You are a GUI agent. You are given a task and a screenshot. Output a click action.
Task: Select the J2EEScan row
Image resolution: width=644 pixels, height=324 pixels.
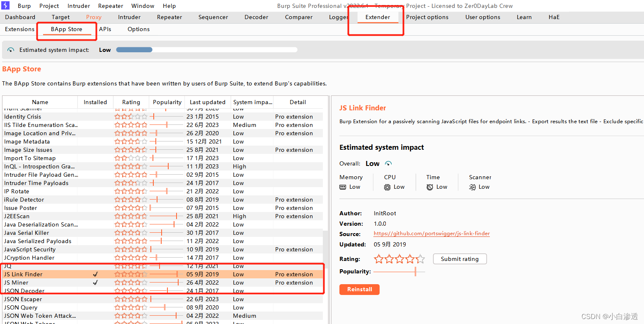point(162,216)
